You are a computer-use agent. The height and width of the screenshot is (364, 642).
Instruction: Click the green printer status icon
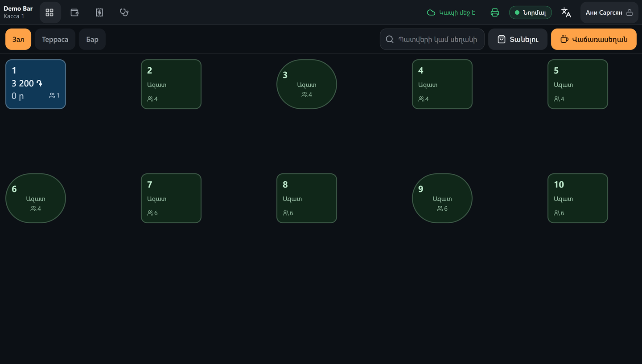point(495,12)
